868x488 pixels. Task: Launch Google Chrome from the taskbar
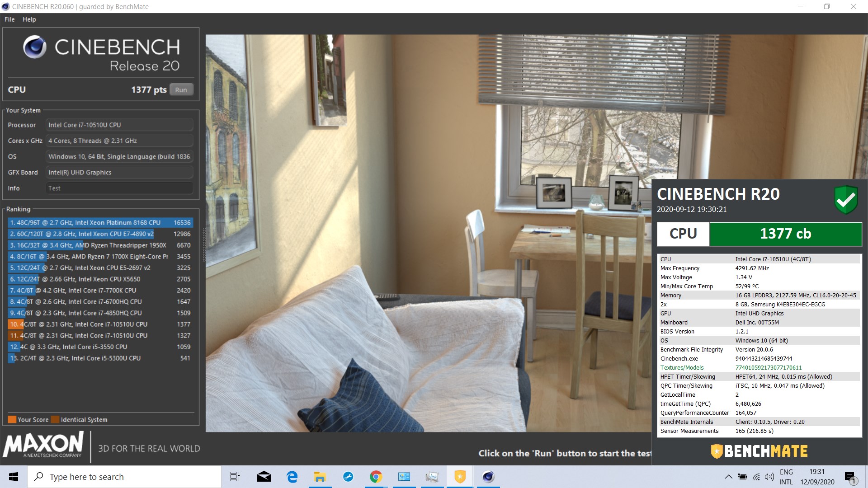coord(376,477)
